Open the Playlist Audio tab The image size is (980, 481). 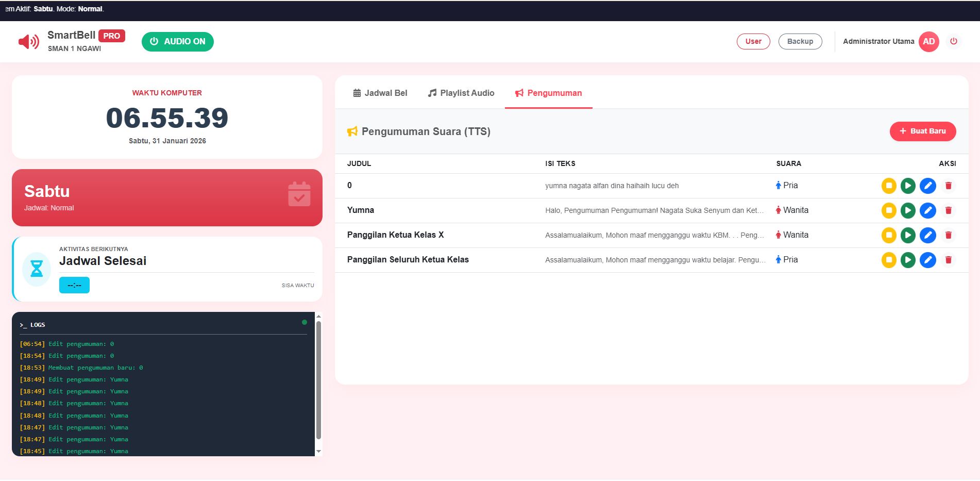pos(461,93)
